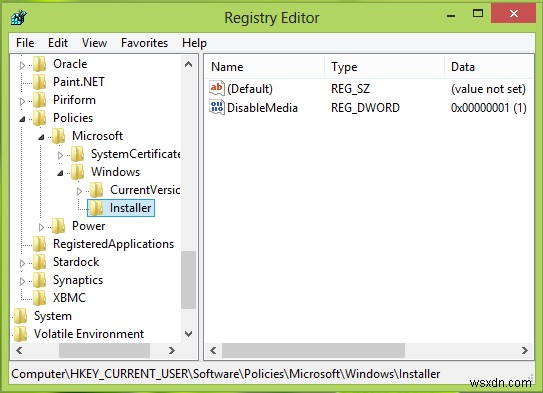Click the DWORD binary icon beside DisableMedia
Image resolution: width=543 pixels, height=393 pixels.
(217, 107)
